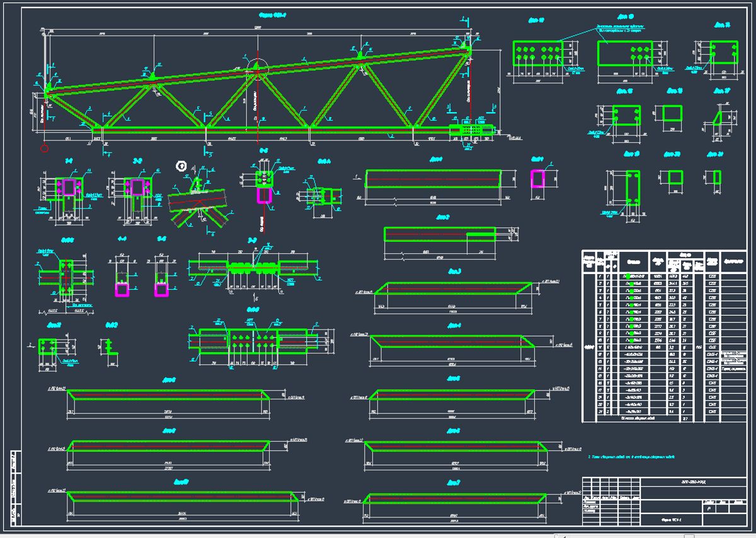Click the white circled number 1 detail marker

181,166
